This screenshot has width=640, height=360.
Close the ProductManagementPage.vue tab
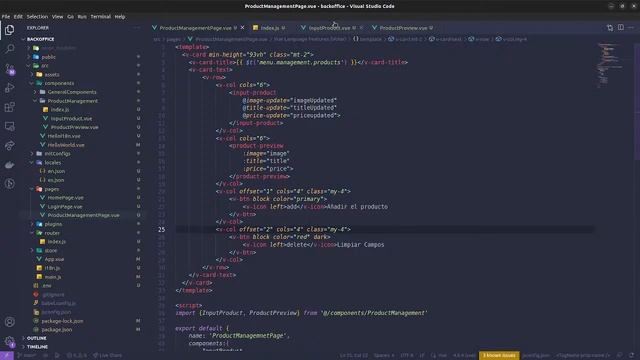coord(242,28)
